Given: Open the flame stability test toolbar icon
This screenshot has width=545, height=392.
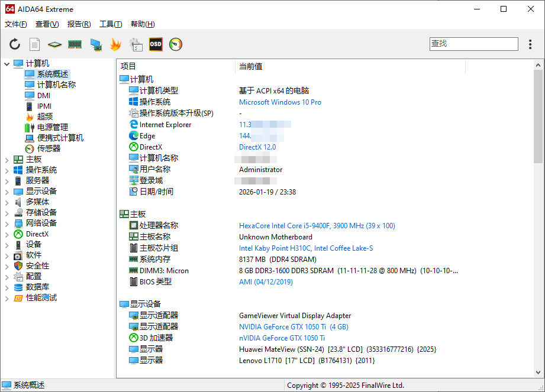Looking at the screenshot, I should click(115, 44).
